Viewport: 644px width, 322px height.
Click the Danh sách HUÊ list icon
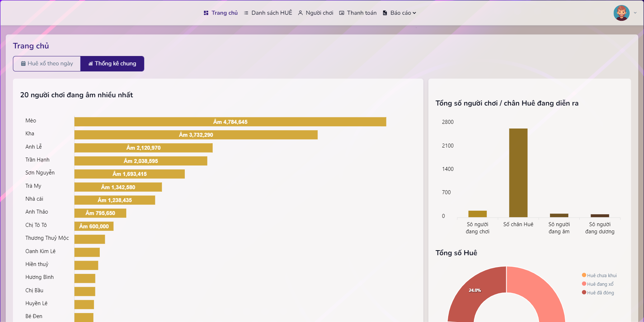(x=246, y=13)
